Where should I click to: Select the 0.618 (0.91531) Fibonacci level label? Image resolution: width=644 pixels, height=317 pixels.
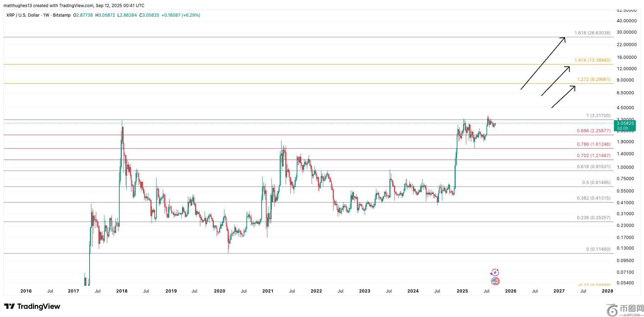coord(593,167)
